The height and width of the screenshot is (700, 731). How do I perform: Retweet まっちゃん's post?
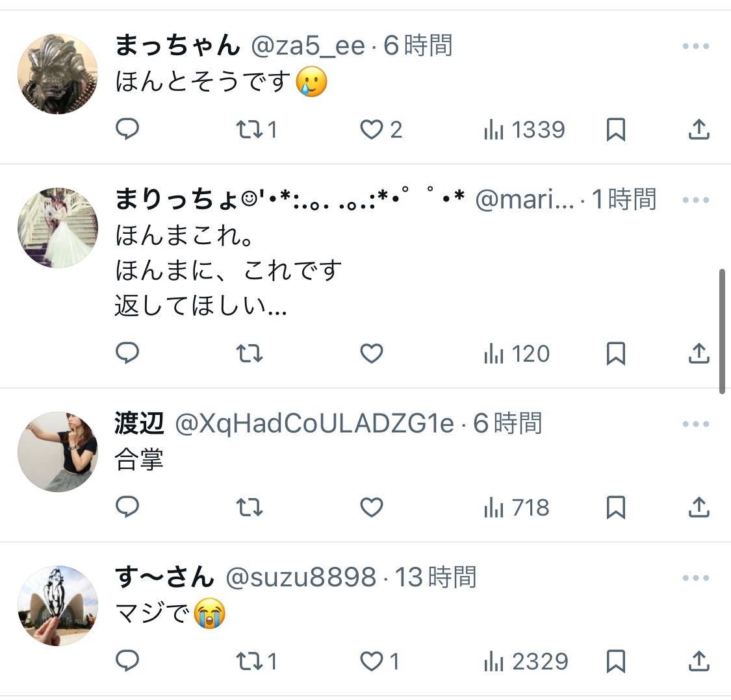pyautogui.click(x=250, y=130)
